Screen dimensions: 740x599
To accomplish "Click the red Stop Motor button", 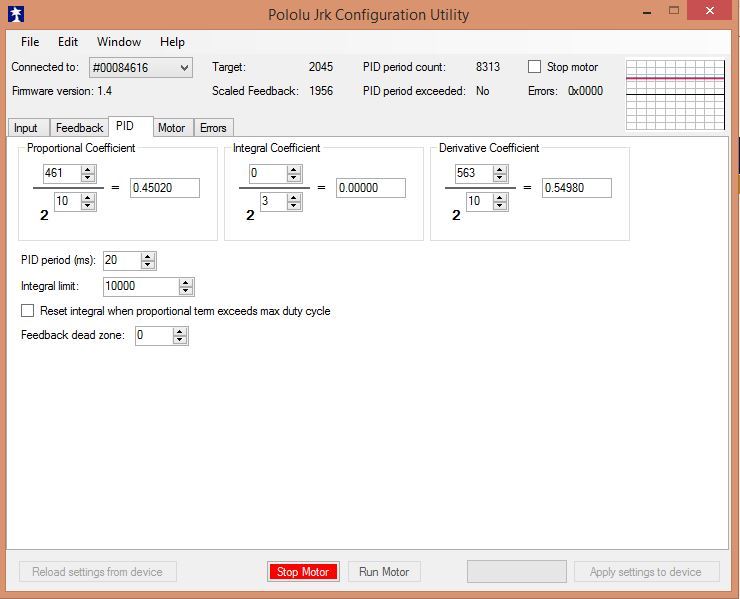I will click(303, 572).
